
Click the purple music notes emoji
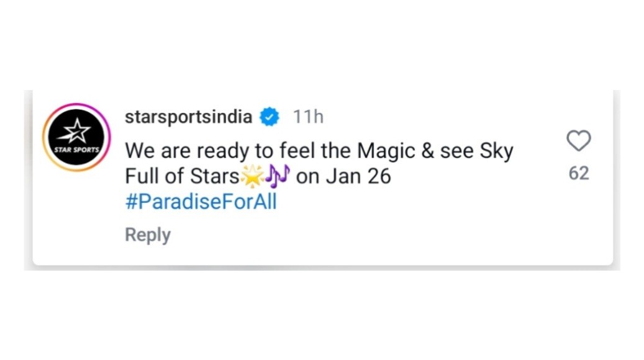278,176
